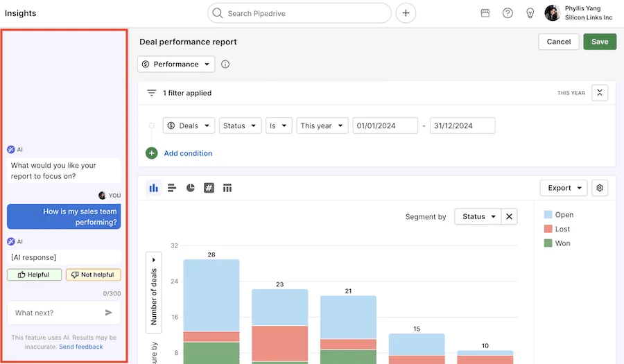Open the This year period dropdown
Viewport: 624px width, 364px height.
(x=322, y=125)
